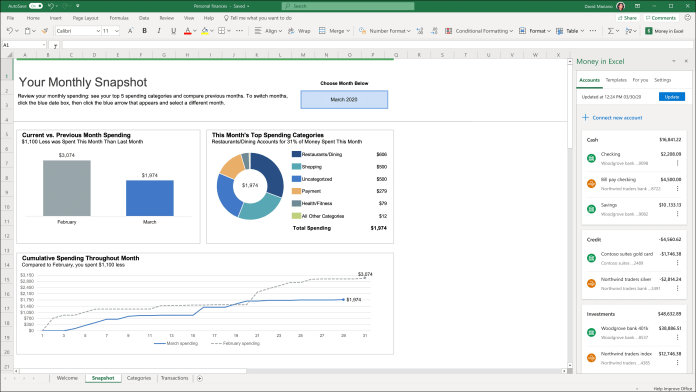Click the format painter icon
The height and width of the screenshot is (392, 696).
(44, 31)
